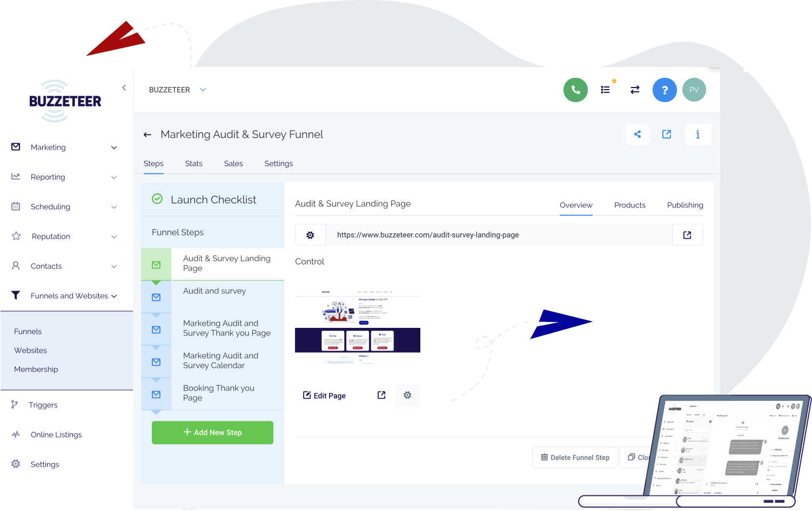Click the Marketing Audit & Survey Funnel title

241,135
